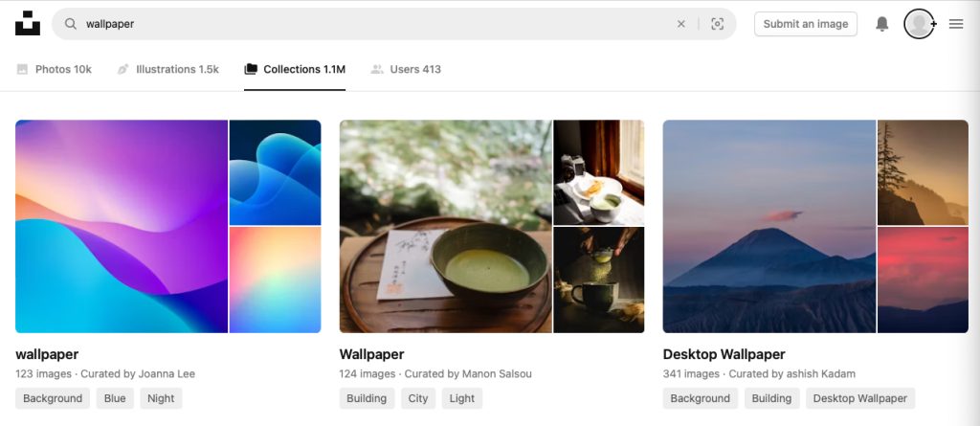Click the Unsplash logo icon

click(28, 24)
